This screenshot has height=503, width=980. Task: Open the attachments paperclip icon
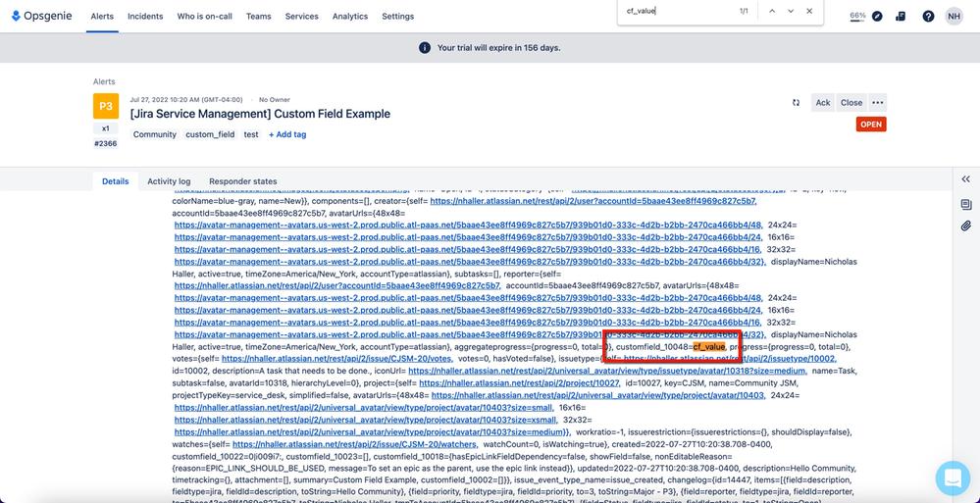(965, 226)
